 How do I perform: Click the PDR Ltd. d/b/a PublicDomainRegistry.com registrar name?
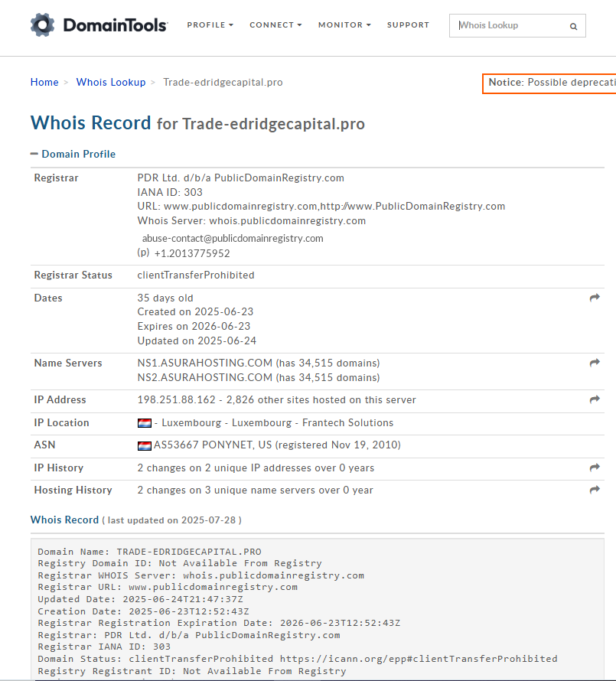241,178
